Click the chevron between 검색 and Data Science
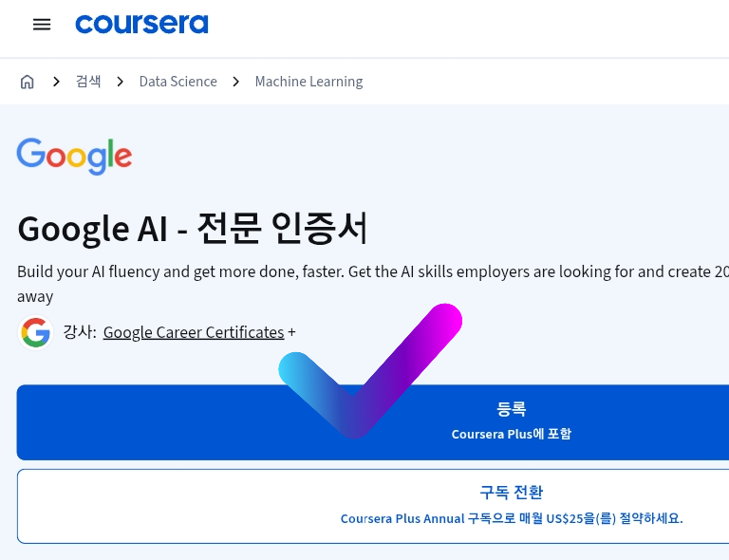Image resolution: width=729 pixels, height=560 pixels. (x=120, y=82)
